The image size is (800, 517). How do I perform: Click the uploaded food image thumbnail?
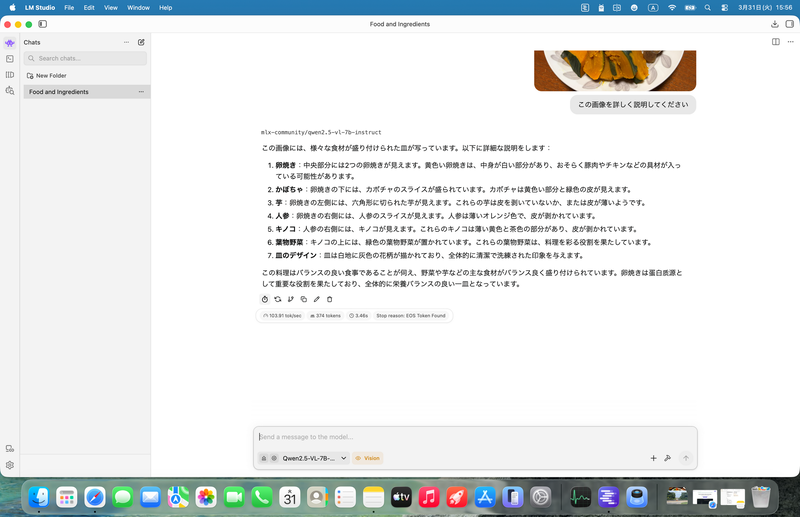615,70
